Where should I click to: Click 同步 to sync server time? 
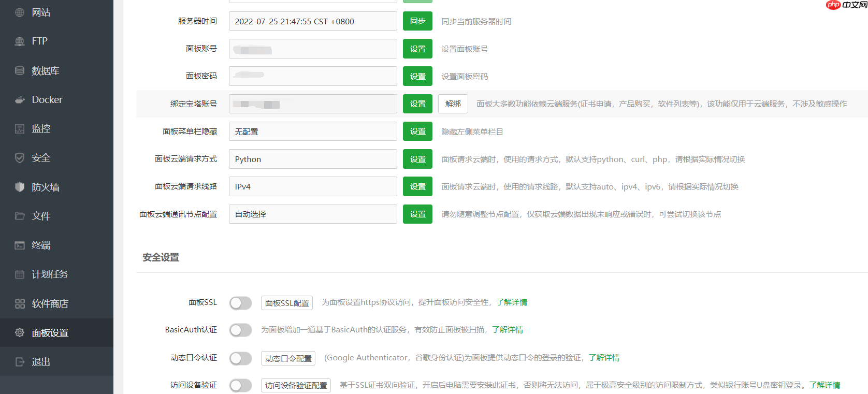pyautogui.click(x=417, y=21)
